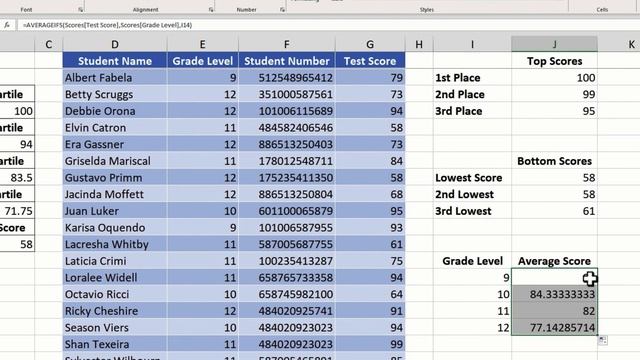Select column I header
640x360 pixels.
point(472,44)
